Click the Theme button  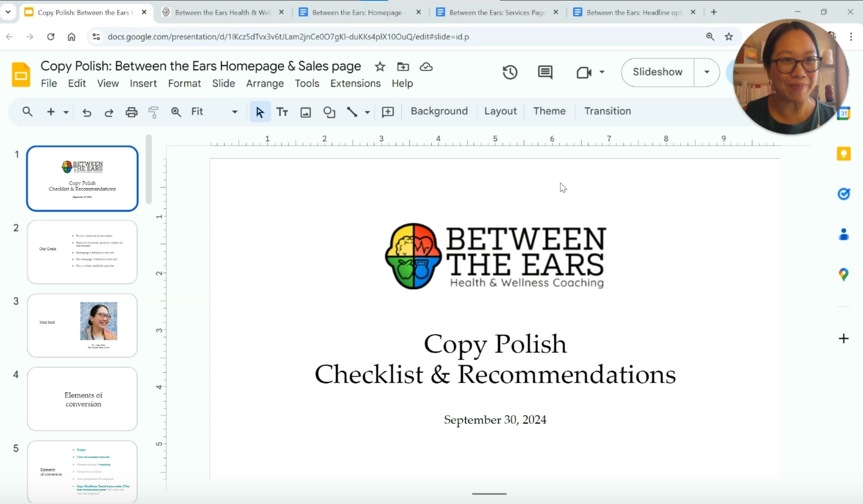549,111
